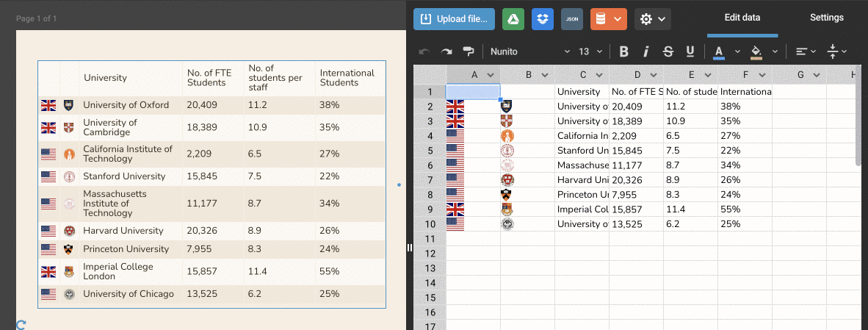This screenshot has height=330, width=868.
Task: Open column A header dropdown arrow
Action: pyautogui.click(x=491, y=75)
